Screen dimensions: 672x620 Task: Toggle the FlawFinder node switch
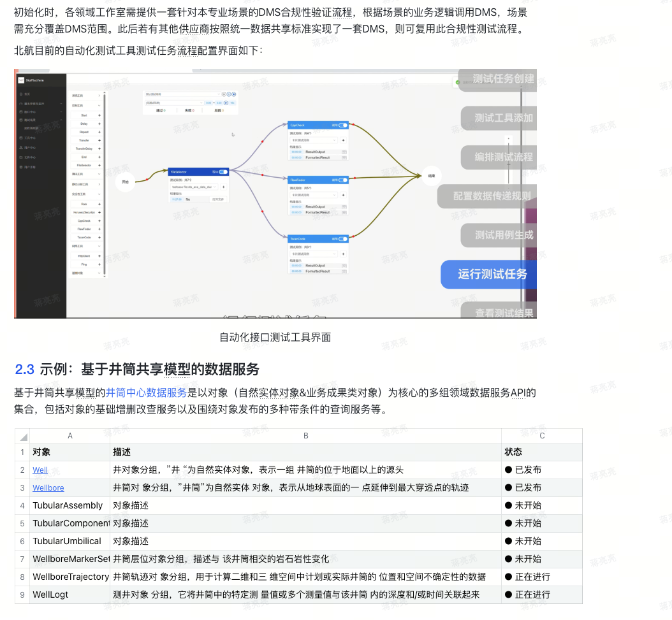343,180
